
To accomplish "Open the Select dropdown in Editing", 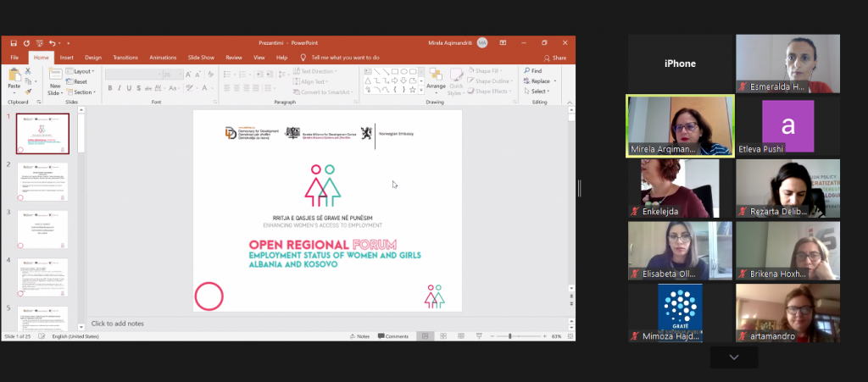I will pyautogui.click(x=537, y=91).
